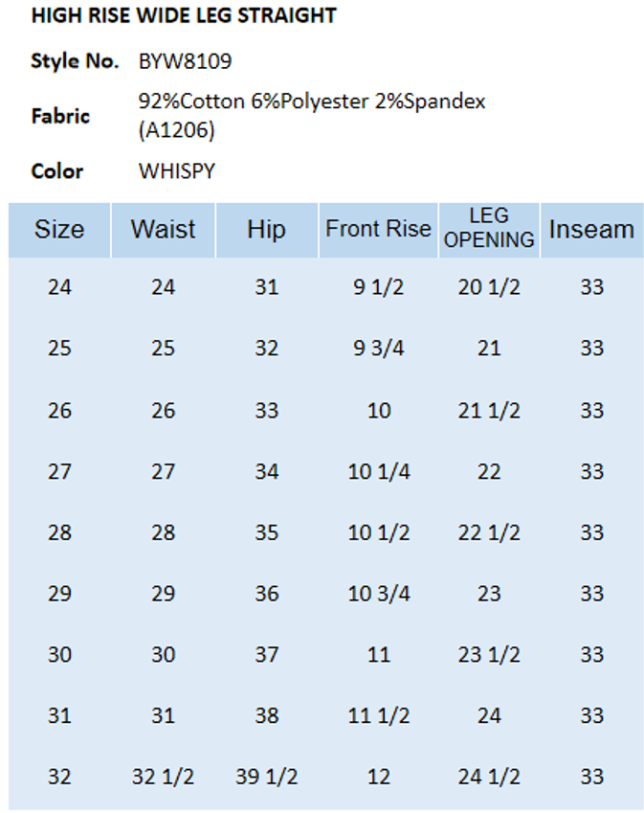Select the 9 1/2 front rise cell
Image resolution: width=644 pixels, height=813 pixels.
point(379,287)
